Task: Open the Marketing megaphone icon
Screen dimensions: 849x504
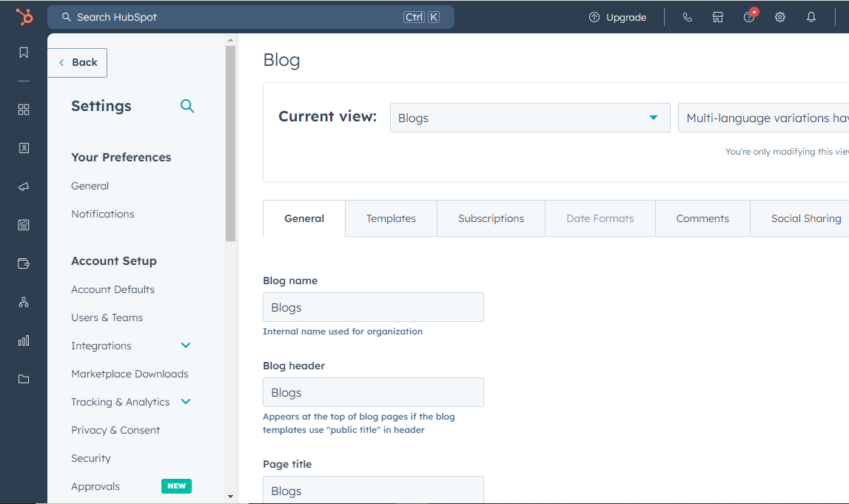Action: [x=24, y=187]
